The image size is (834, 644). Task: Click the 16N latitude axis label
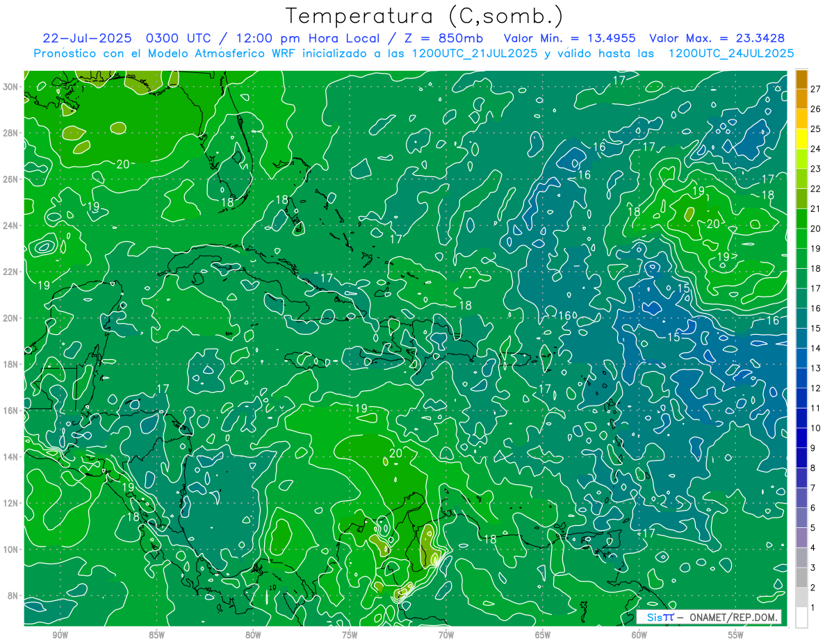pos(10,411)
